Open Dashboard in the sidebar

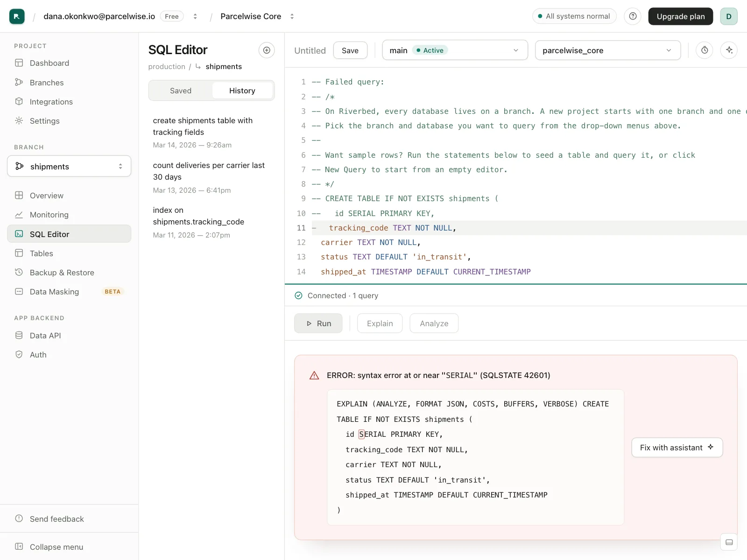point(69,63)
